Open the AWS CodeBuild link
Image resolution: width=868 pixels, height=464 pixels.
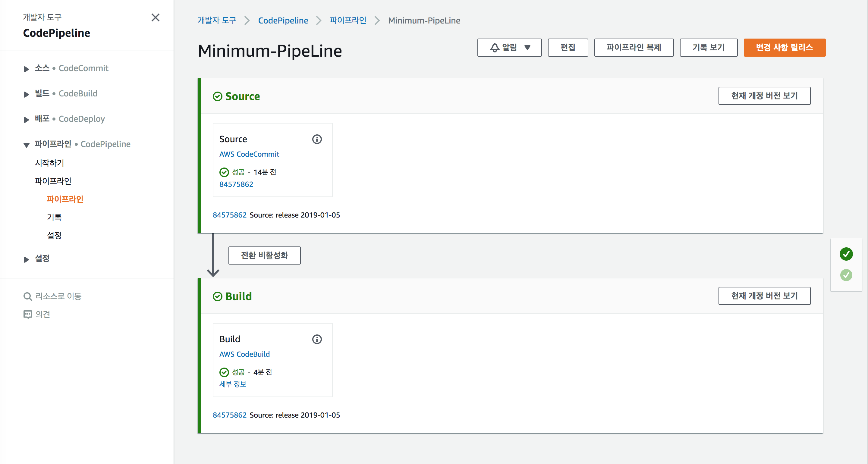244,354
